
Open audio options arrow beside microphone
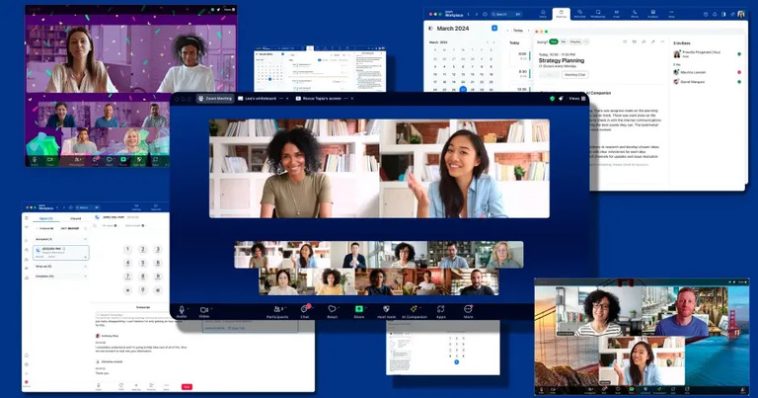pos(189,308)
